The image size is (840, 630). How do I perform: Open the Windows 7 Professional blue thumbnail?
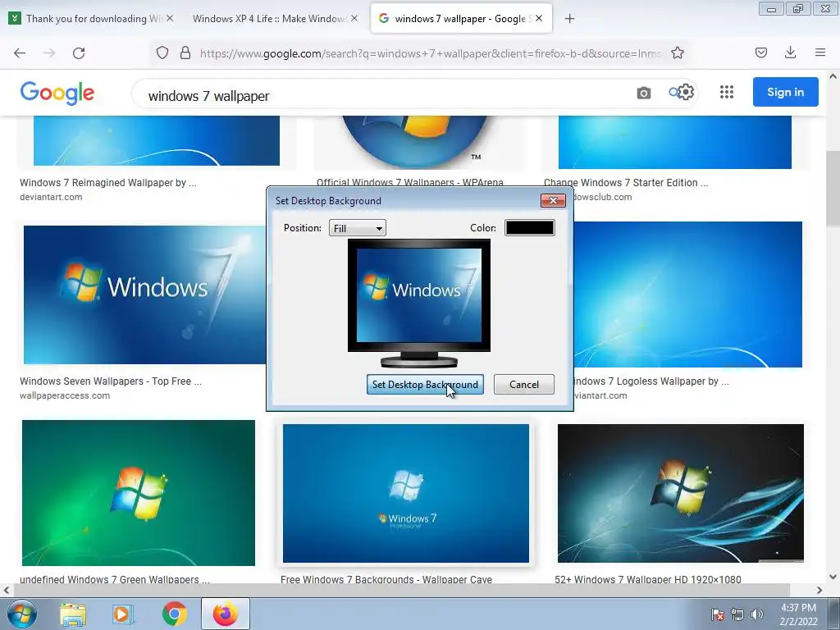(x=405, y=493)
